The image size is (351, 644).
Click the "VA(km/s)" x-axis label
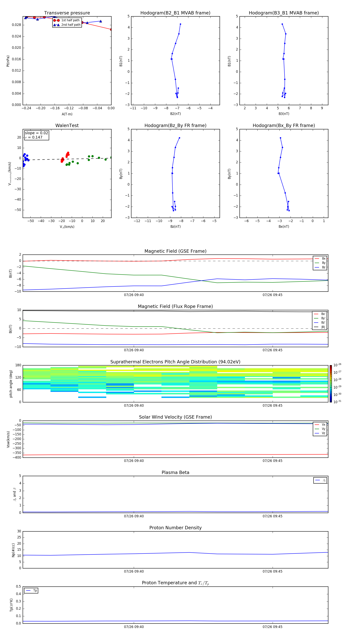coord(67,227)
